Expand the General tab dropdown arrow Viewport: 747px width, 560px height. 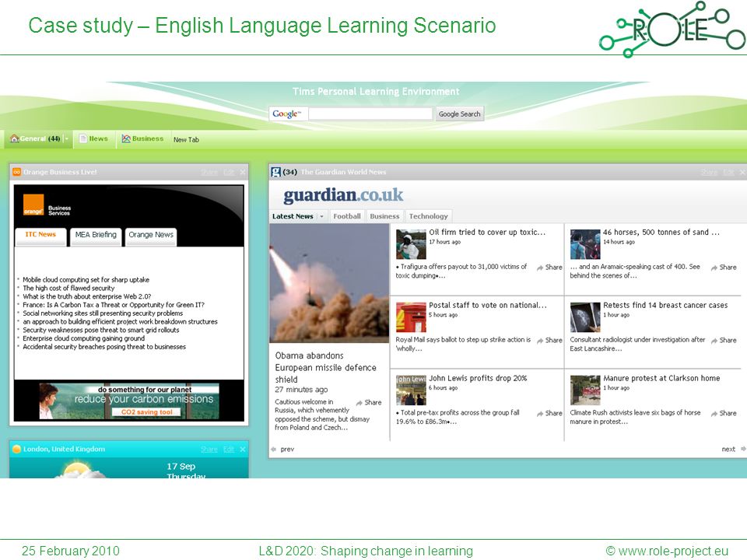point(67,139)
